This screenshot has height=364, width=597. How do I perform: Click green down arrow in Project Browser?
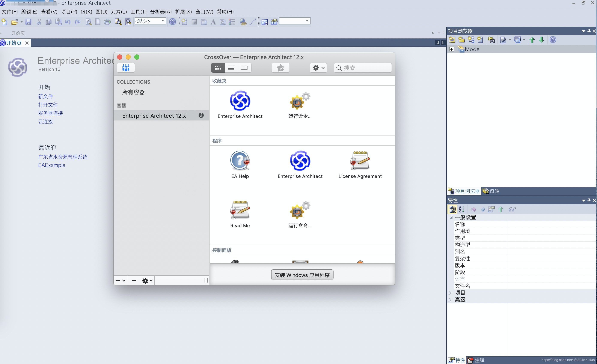(542, 40)
